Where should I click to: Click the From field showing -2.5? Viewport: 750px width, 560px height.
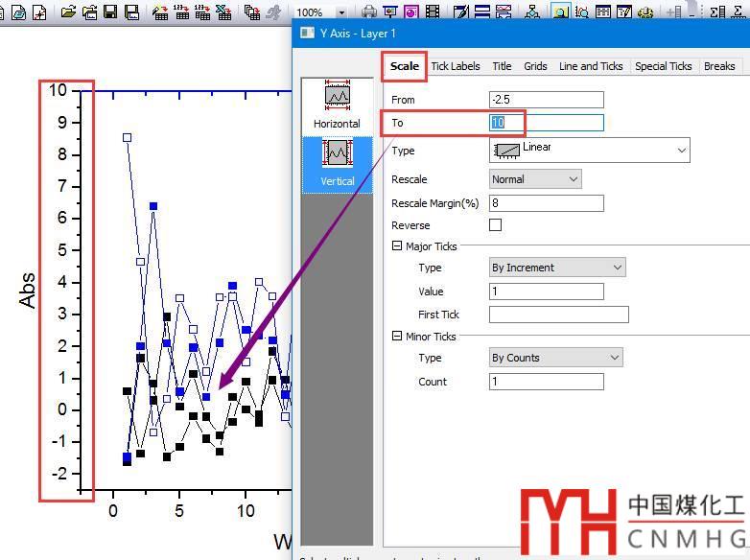547,100
